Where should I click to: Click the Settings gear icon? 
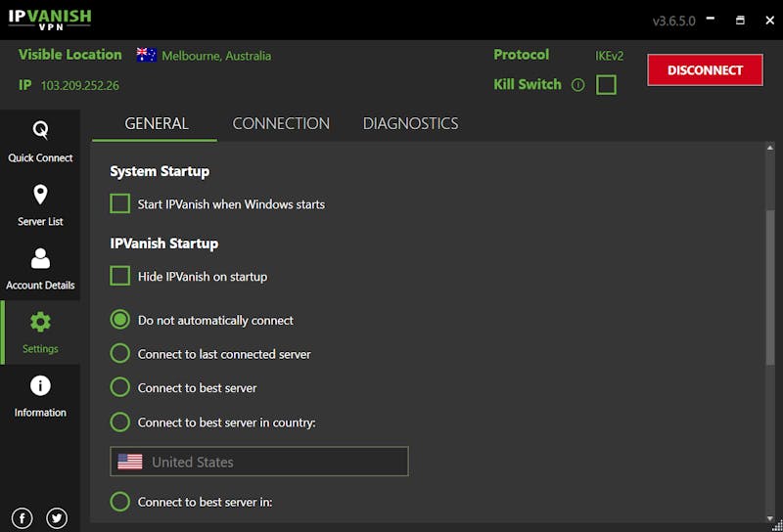tap(40, 322)
